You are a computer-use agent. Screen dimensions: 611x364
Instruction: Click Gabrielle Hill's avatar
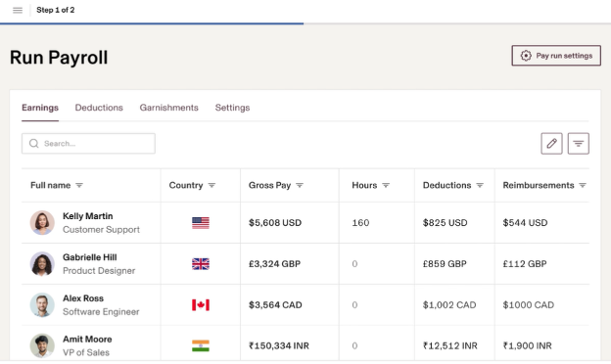pyautogui.click(x=42, y=264)
